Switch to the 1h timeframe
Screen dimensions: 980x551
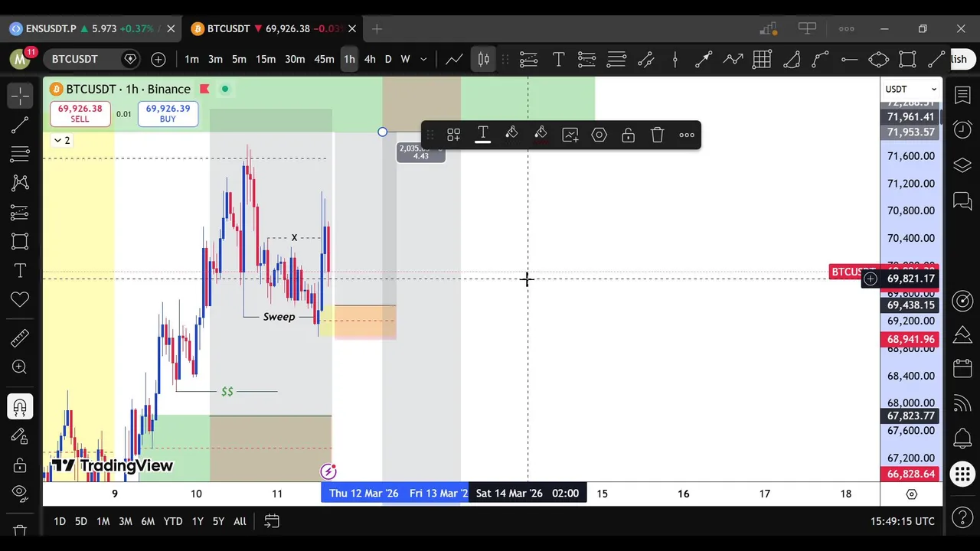click(x=349, y=60)
